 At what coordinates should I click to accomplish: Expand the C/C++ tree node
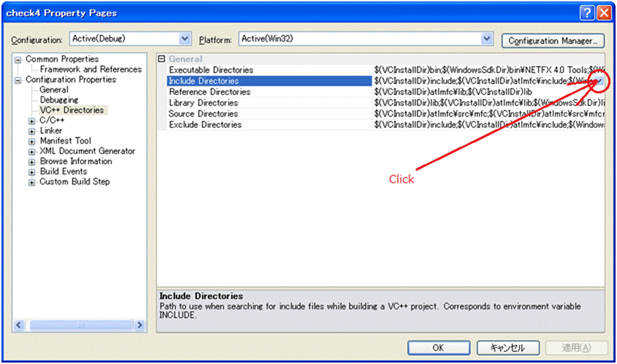(32, 121)
